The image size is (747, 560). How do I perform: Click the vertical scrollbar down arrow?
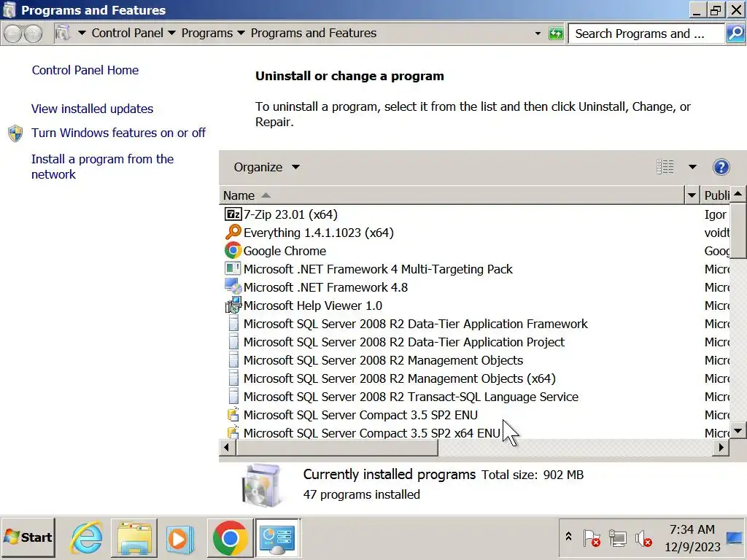coord(738,430)
